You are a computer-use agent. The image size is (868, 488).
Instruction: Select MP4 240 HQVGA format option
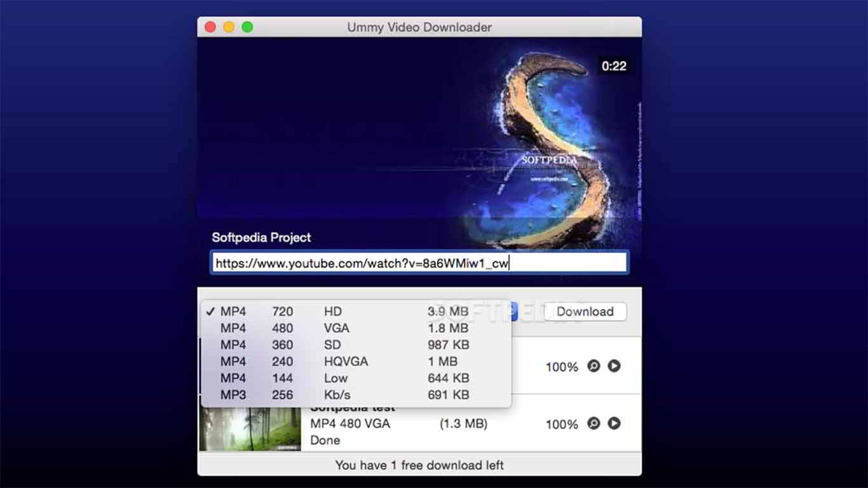356,361
